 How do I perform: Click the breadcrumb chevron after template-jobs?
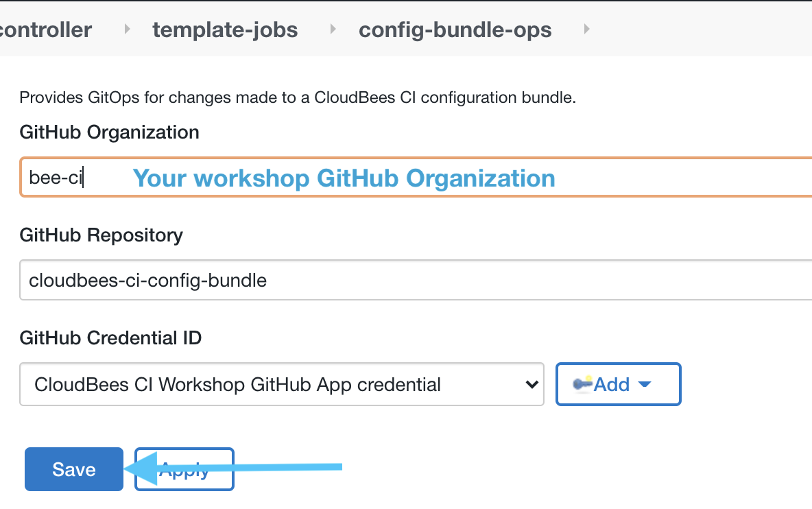point(331,29)
